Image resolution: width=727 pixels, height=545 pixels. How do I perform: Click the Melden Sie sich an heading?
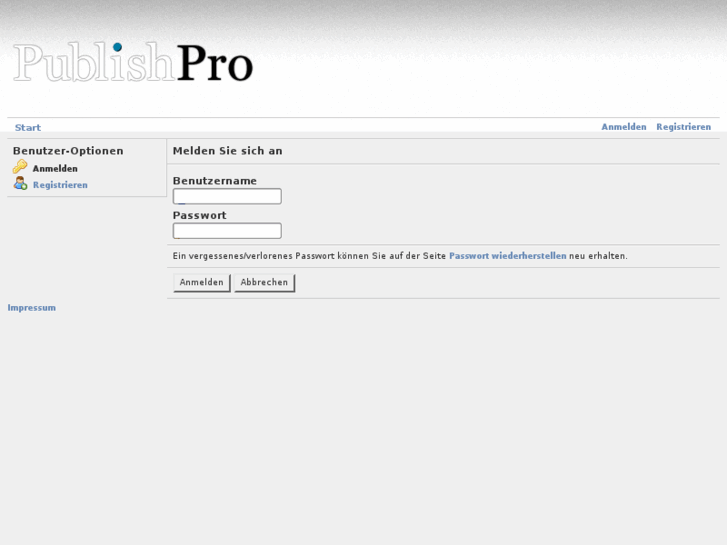228,151
